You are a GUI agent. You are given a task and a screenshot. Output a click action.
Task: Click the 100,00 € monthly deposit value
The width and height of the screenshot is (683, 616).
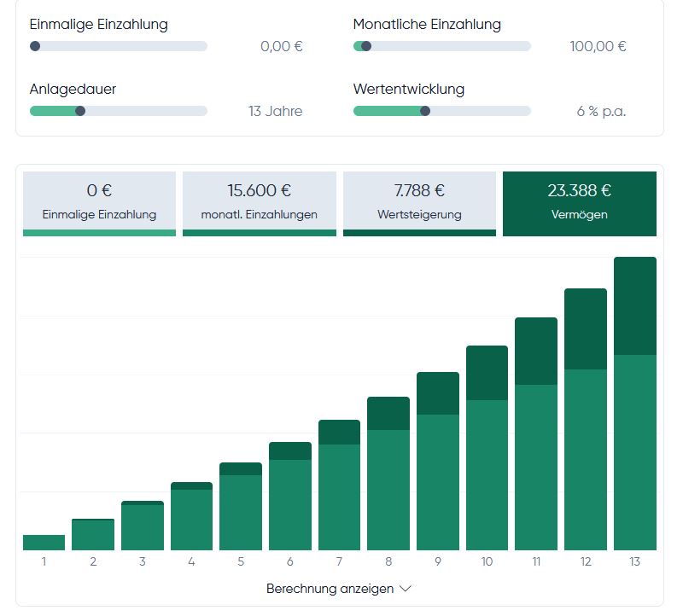click(598, 46)
